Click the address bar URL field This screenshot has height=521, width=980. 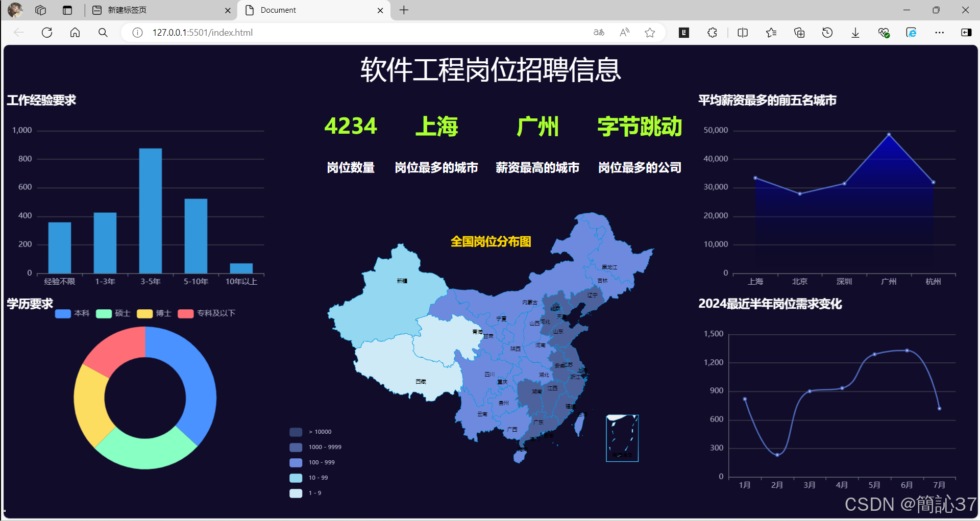pyautogui.click(x=357, y=33)
